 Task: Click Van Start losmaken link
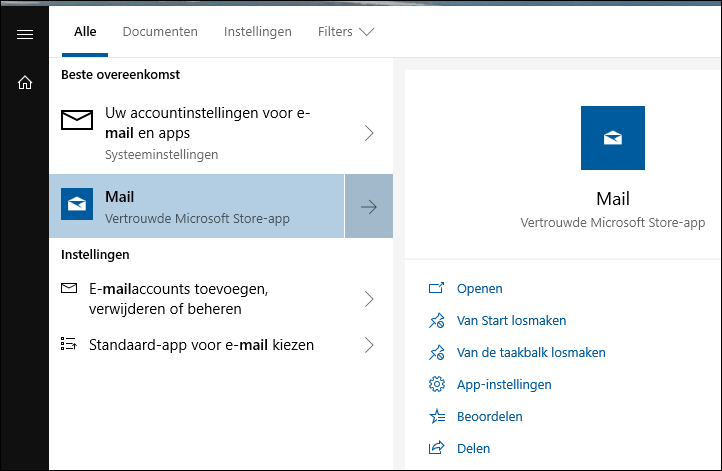coord(511,320)
